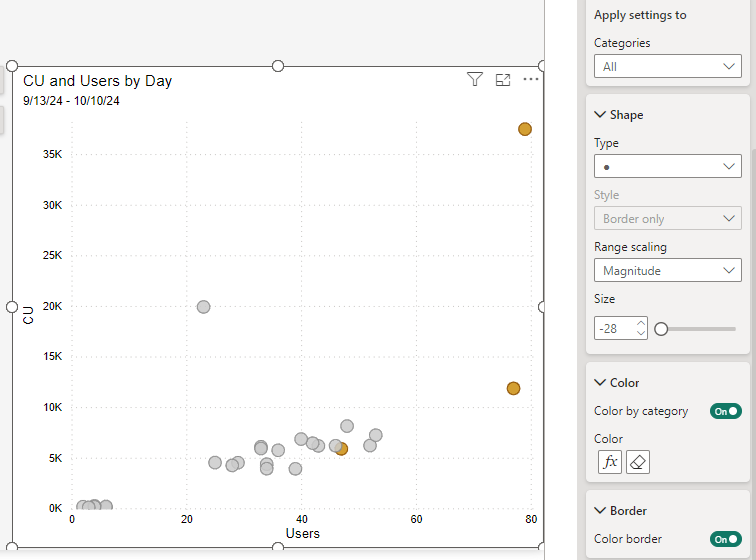
Task: Activate Focus mode icon on chart
Action: click(x=503, y=80)
